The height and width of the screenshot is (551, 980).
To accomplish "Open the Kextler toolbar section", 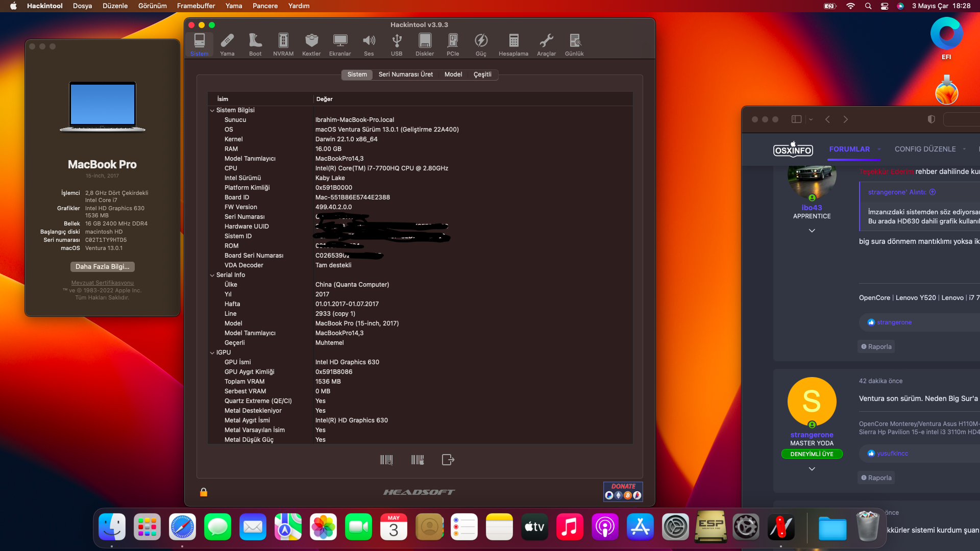I will click(x=311, y=44).
